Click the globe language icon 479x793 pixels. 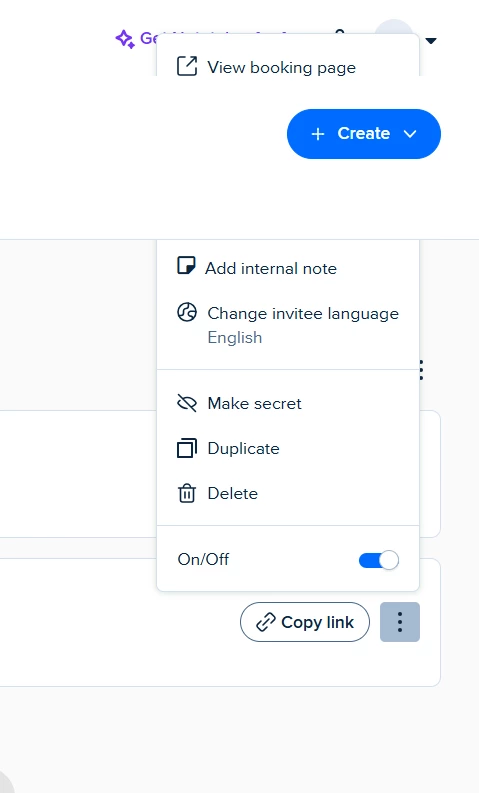tap(187, 313)
